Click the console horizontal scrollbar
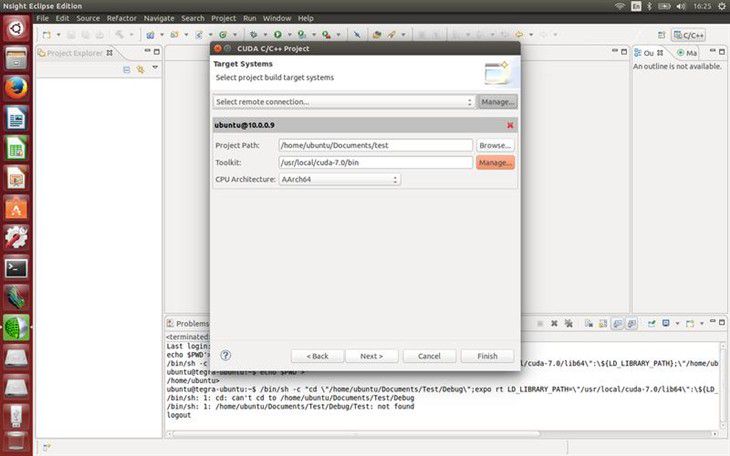 (356, 434)
